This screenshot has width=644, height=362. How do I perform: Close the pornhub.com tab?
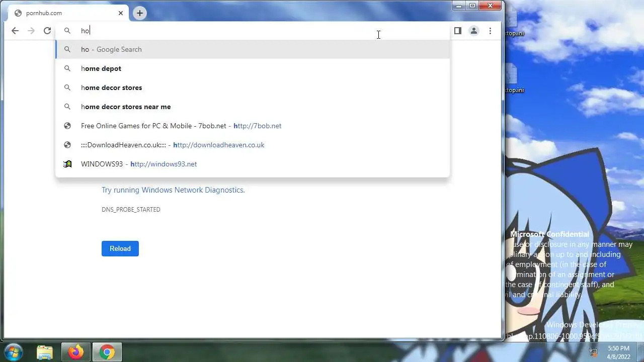pos(121,13)
